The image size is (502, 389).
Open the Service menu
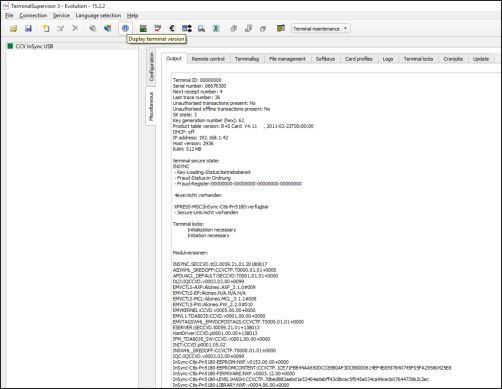coord(61,15)
